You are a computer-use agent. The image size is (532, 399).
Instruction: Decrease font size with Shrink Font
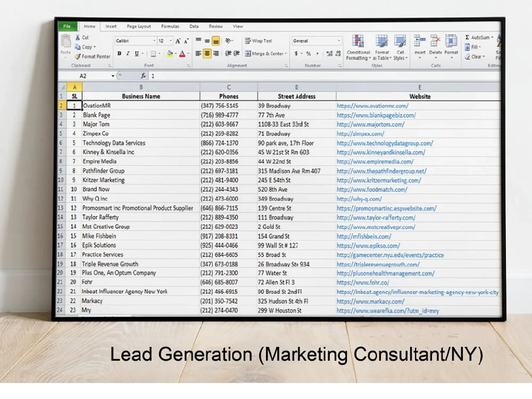(x=186, y=41)
